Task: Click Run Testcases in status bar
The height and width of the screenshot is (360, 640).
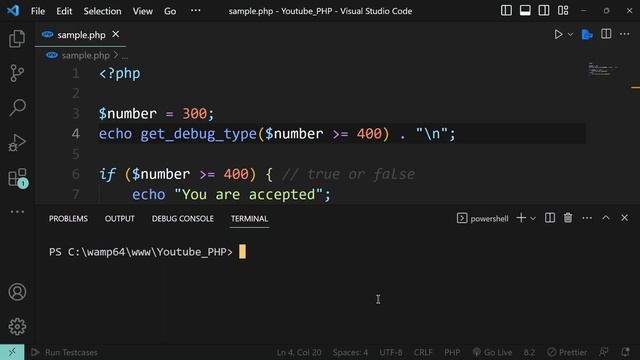Action: [x=64, y=352]
